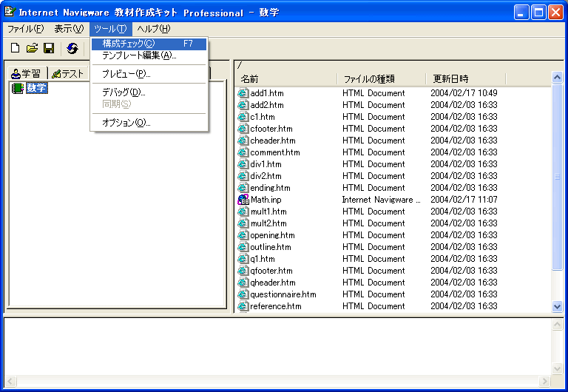Click the Open folder toolbar icon
The image size is (568, 392).
coord(32,48)
